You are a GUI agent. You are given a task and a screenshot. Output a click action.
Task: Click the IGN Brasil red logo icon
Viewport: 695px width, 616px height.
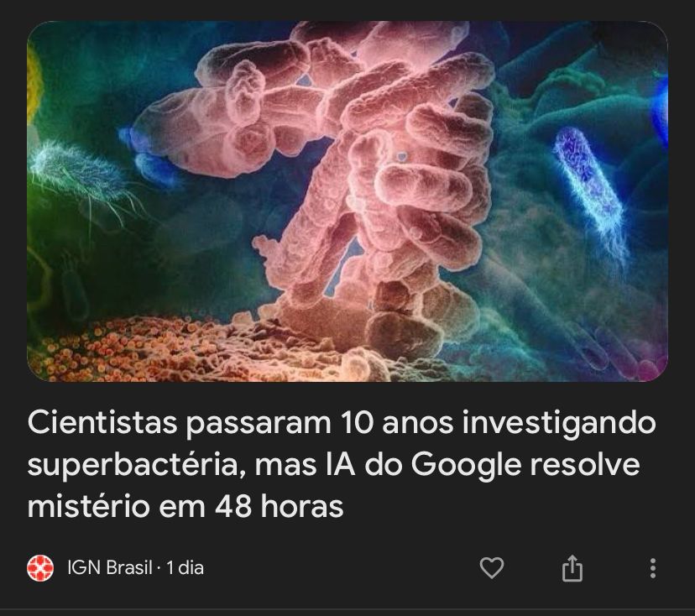(x=40, y=567)
